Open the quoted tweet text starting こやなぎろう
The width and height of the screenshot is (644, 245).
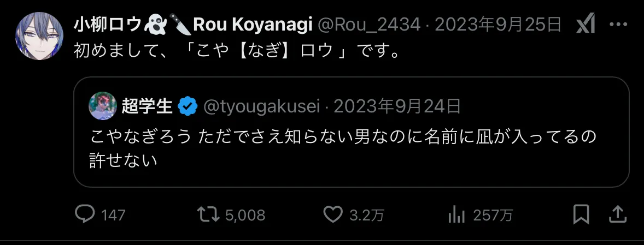(x=343, y=149)
